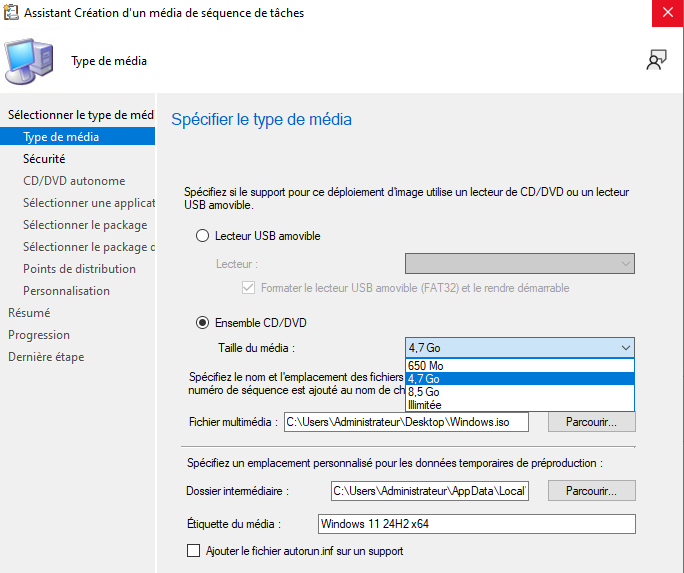Enable the autorun.inf file checkbox
Image resolution: width=684 pixels, height=573 pixels.
click(194, 551)
